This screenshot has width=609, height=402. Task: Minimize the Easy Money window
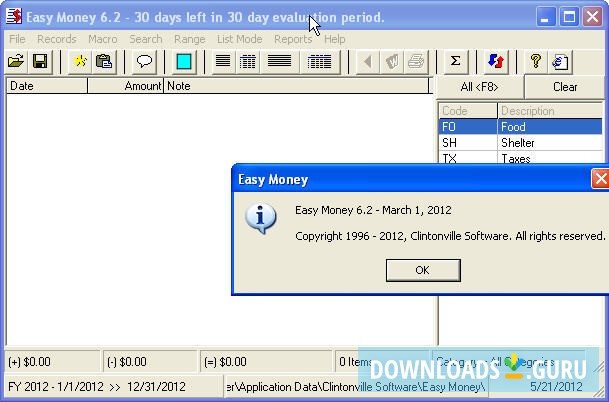pos(545,17)
